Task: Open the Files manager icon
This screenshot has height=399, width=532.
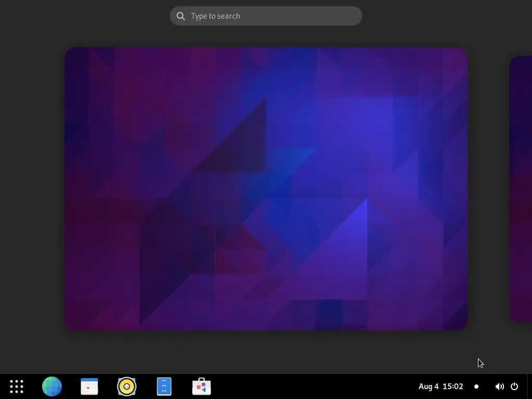Action: [x=164, y=387]
